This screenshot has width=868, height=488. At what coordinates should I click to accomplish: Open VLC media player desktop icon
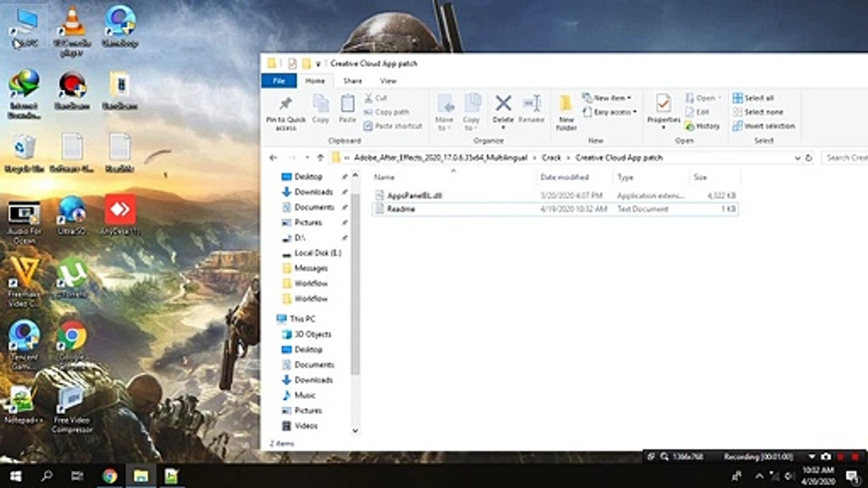(73, 31)
